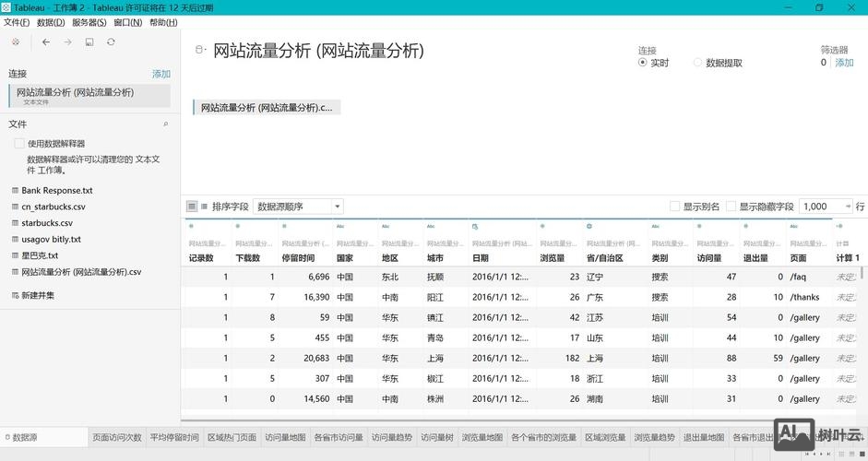Switch to the 平均停留时间 sheet tab

(x=174, y=437)
